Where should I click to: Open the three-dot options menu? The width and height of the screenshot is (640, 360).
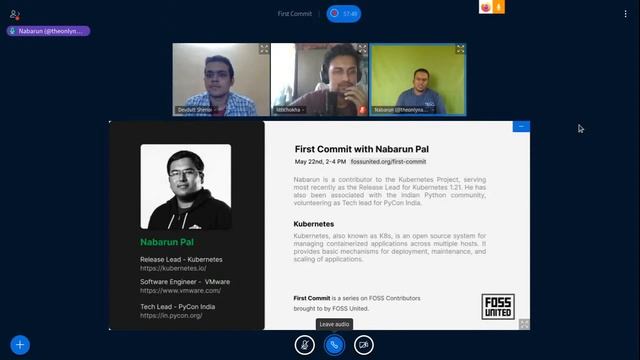(625, 14)
